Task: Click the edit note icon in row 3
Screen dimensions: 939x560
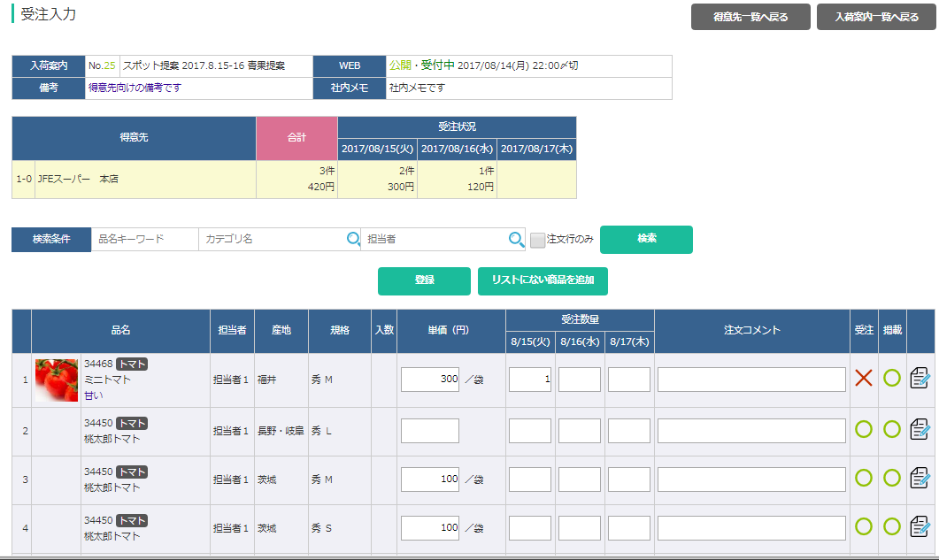Action: coord(920,478)
